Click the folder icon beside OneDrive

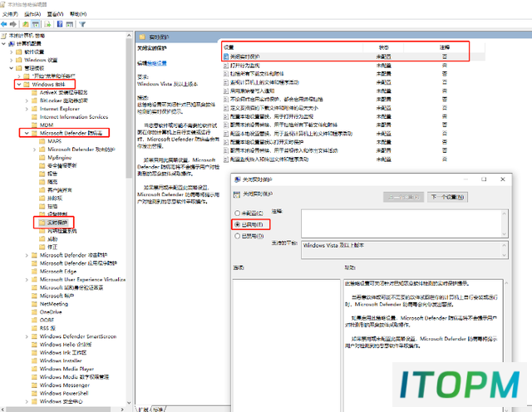(x=34, y=312)
